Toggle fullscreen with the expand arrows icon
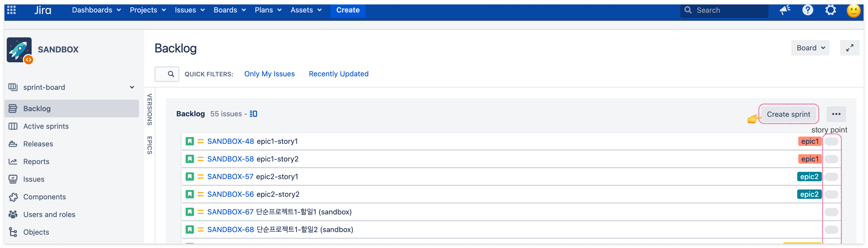 point(849,48)
